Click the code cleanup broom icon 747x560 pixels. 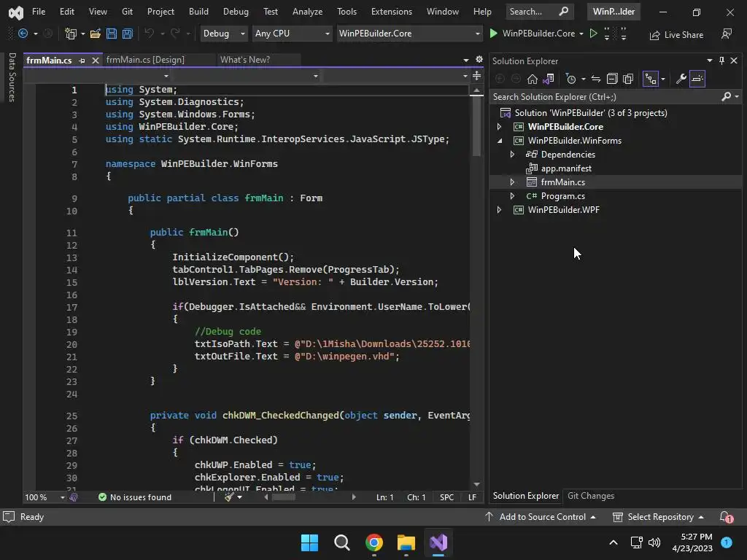click(229, 497)
